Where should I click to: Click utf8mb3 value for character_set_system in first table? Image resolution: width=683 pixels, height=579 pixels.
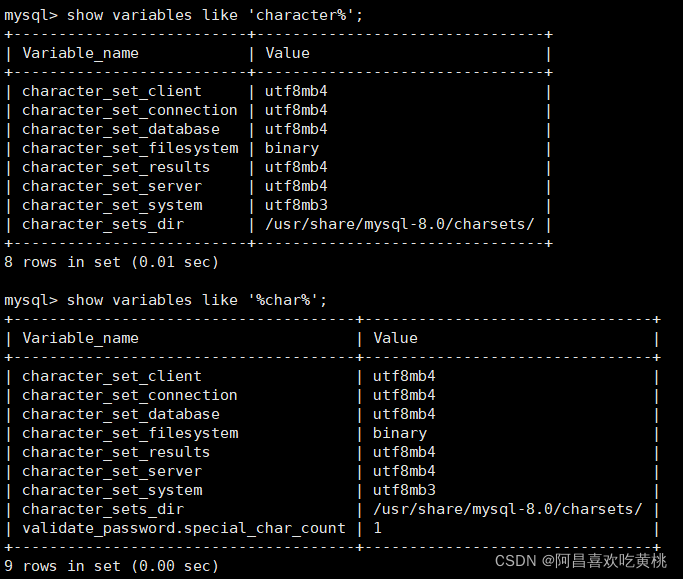[296, 205]
